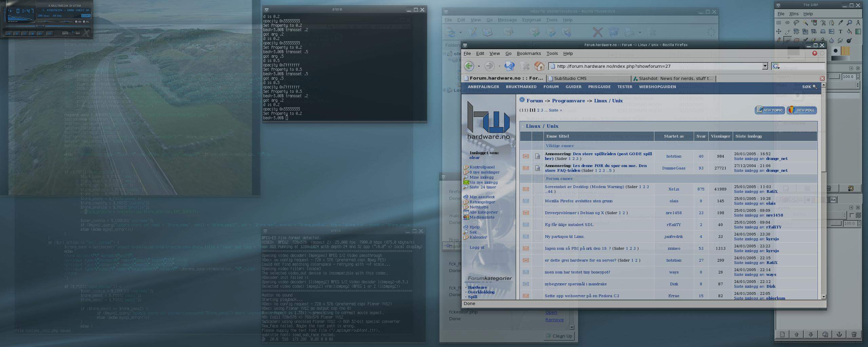Click Thunderbird Delete red X icon
868x347 pixels.
(598, 32)
